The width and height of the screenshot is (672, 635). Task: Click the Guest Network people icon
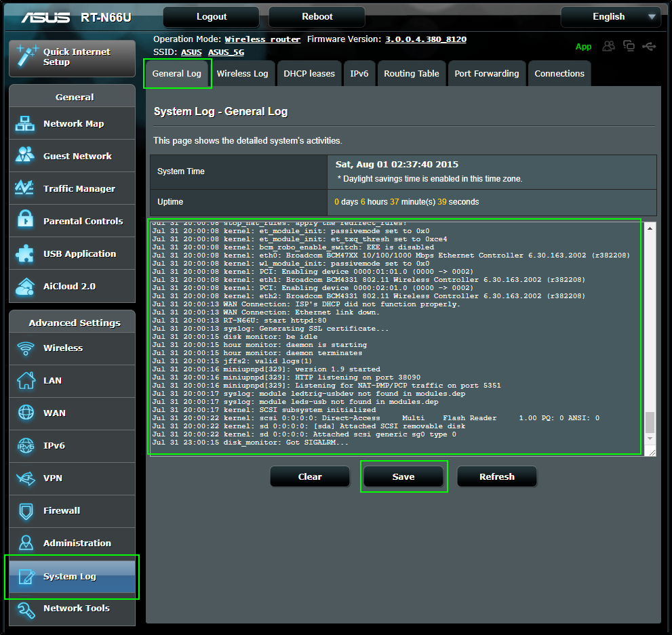tap(25, 155)
